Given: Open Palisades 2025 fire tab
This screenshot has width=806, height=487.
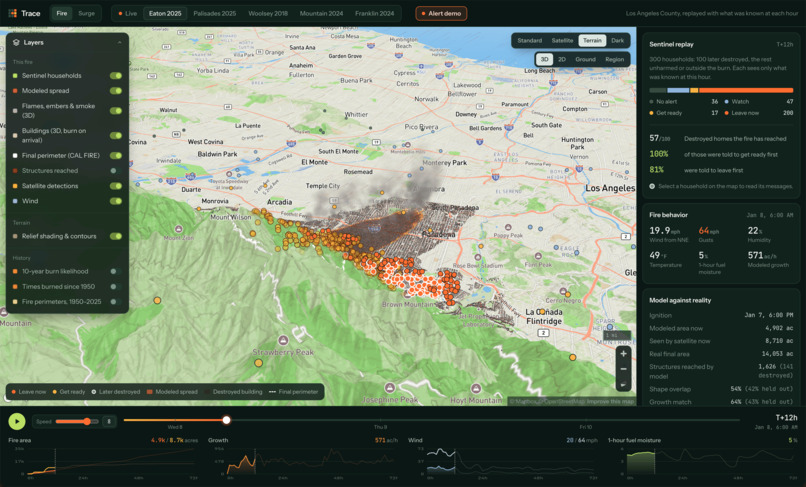Looking at the screenshot, I should point(215,13).
